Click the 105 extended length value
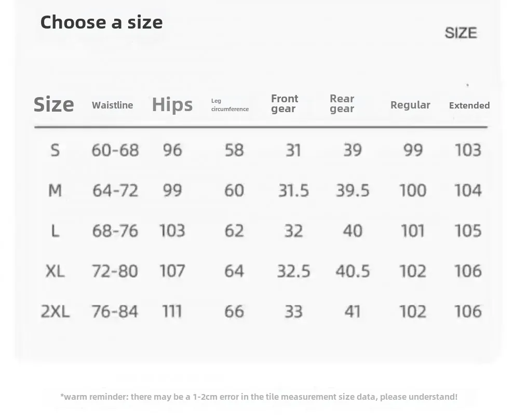Screen dimensions: 514x420 (468, 231)
